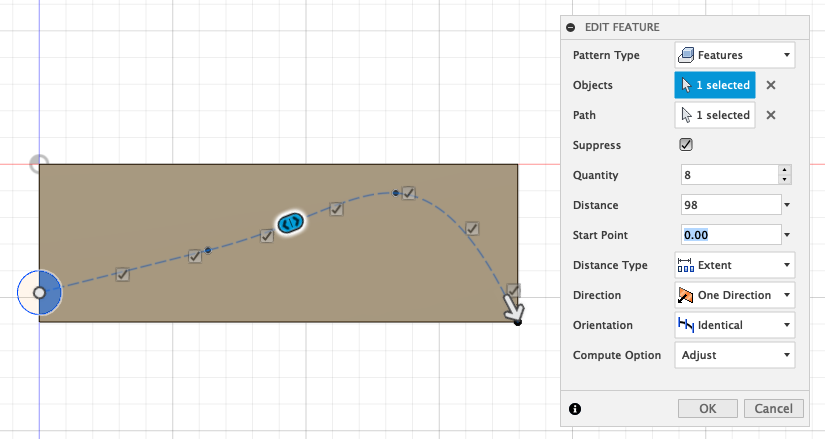The image size is (825, 439).
Task: Activate the Path '1 selected' selector
Action: (715, 115)
